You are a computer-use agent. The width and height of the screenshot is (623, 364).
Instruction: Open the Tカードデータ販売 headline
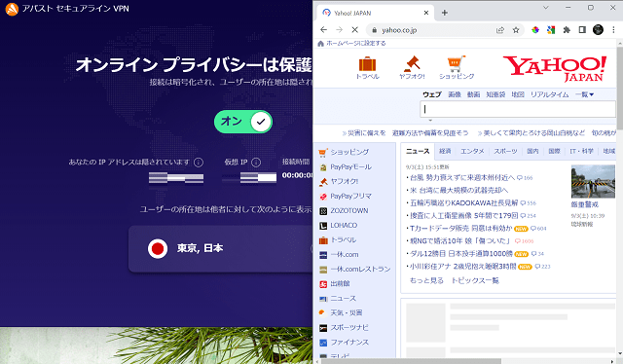[x=460, y=229]
